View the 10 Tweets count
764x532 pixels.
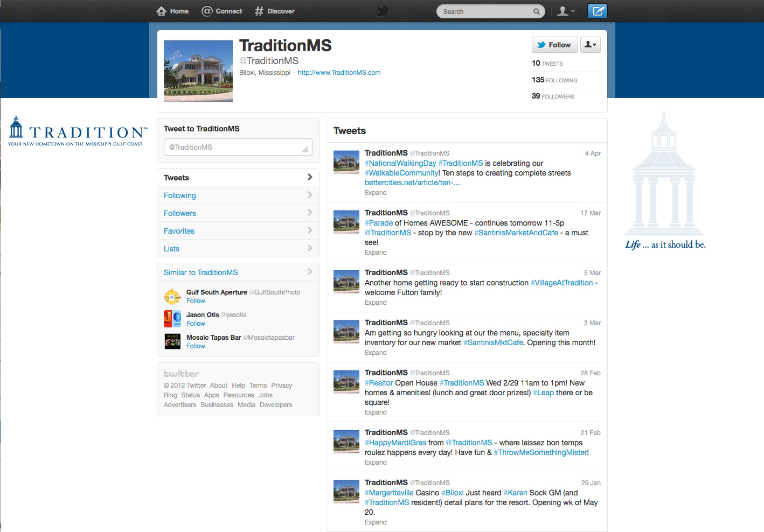[547, 64]
